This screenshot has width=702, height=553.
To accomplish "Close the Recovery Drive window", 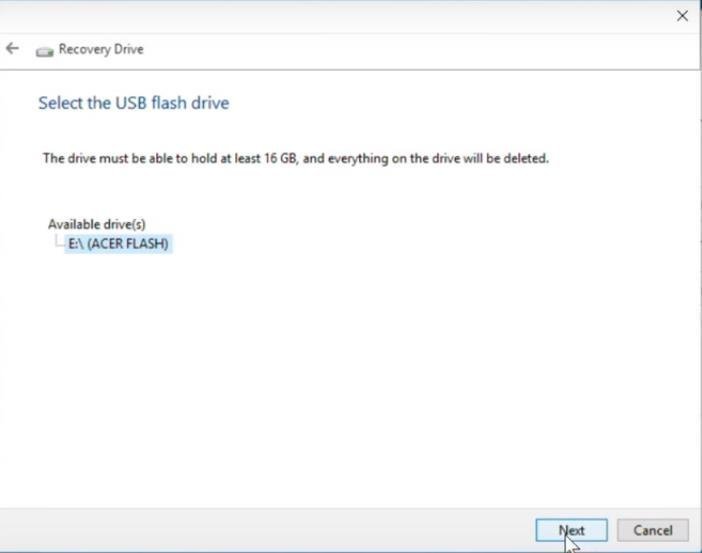I will coord(683,16).
